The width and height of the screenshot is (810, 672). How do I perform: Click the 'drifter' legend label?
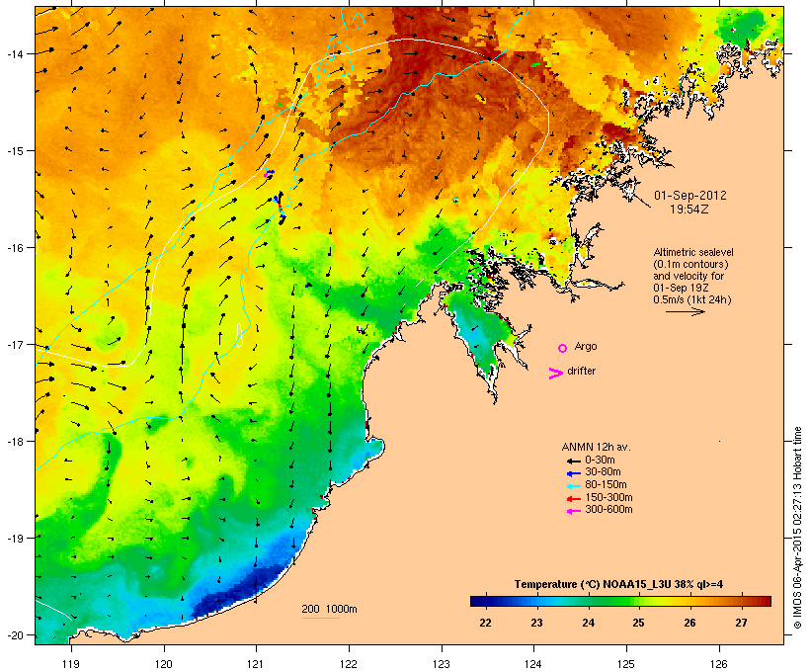click(581, 371)
